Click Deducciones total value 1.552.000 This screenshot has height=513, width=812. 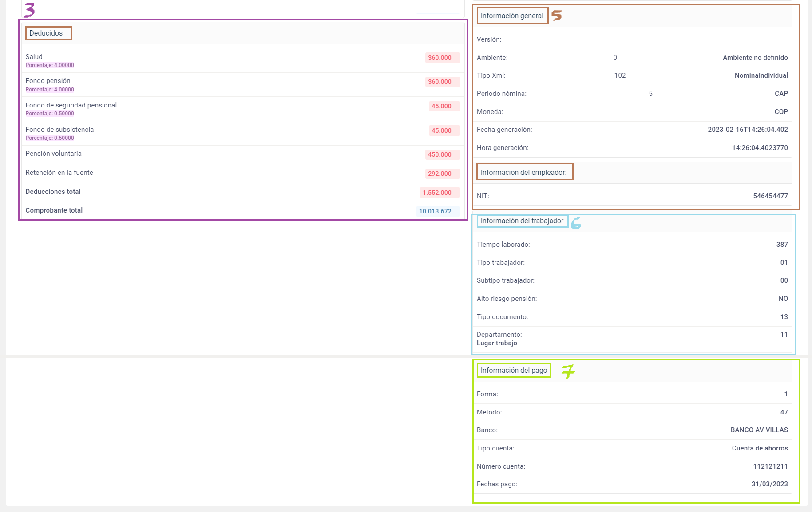440,193
